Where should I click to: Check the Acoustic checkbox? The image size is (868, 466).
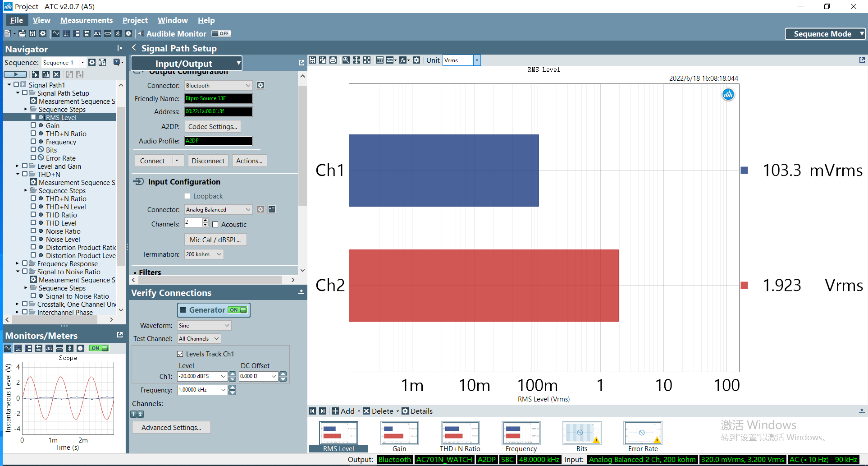(x=215, y=225)
